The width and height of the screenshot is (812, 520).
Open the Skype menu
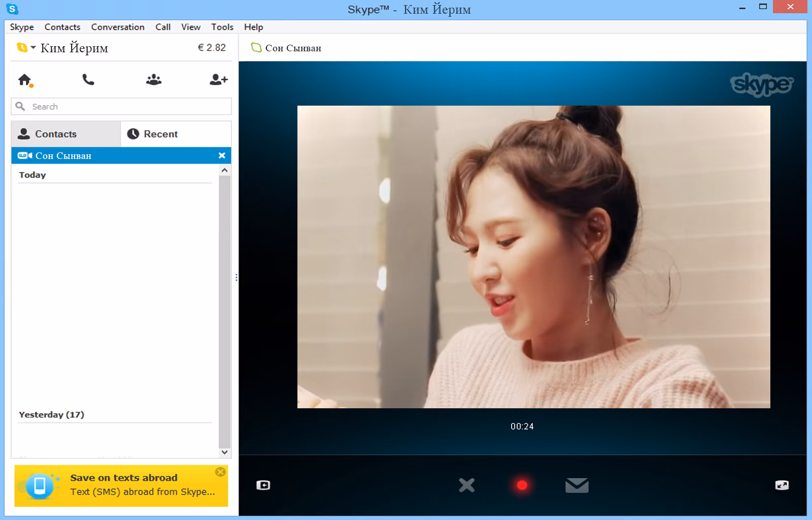(22, 27)
